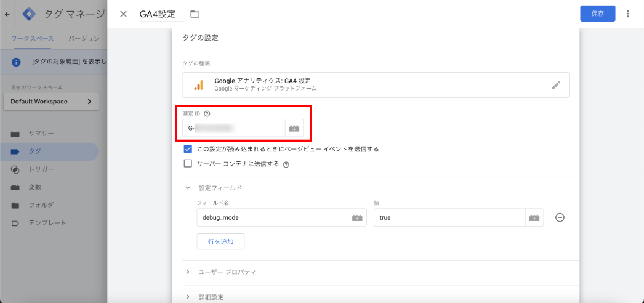Click variable picker beside debug_mode field

(x=357, y=217)
